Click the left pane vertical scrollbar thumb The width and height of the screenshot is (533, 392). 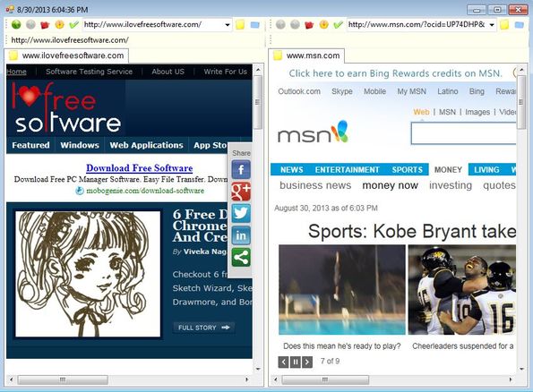click(x=258, y=102)
